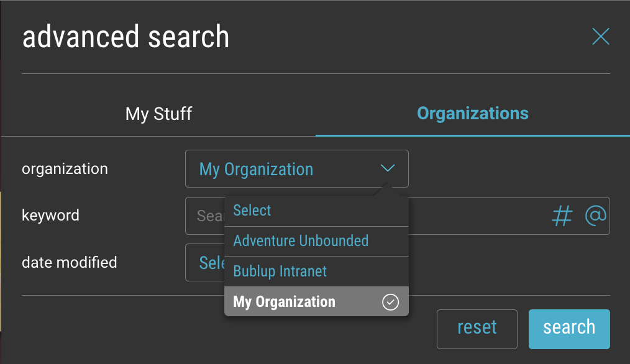Click the advanced search title
The width and height of the screenshot is (630, 364).
[x=126, y=37]
